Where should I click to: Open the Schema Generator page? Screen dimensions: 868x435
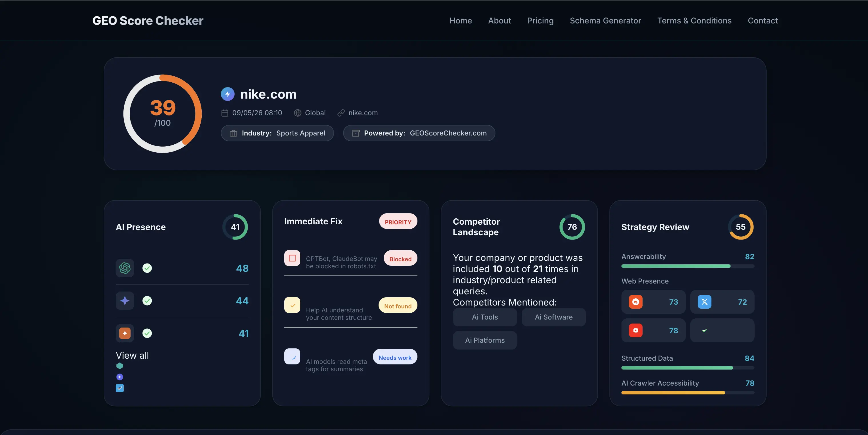(x=605, y=21)
